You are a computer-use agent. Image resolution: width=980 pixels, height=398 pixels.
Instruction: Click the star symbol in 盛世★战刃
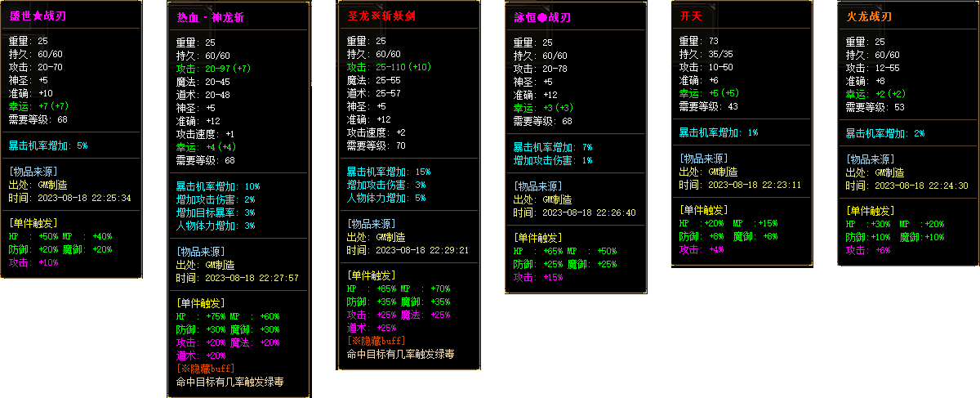pos(38,16)
